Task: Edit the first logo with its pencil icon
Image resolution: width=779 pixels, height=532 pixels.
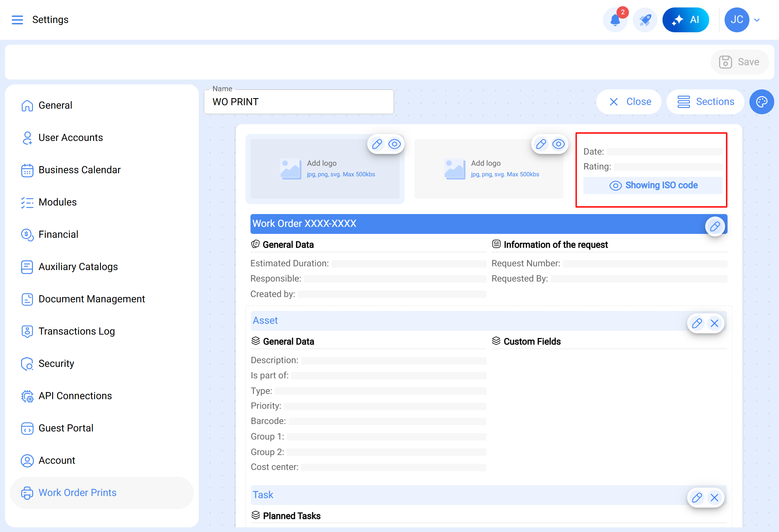Action: coord(377,144)
